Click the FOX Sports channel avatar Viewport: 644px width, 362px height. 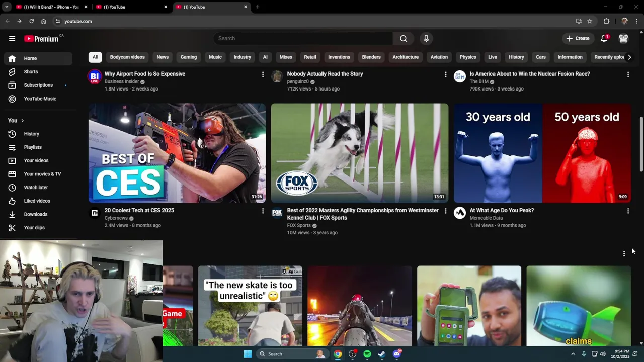277,213
